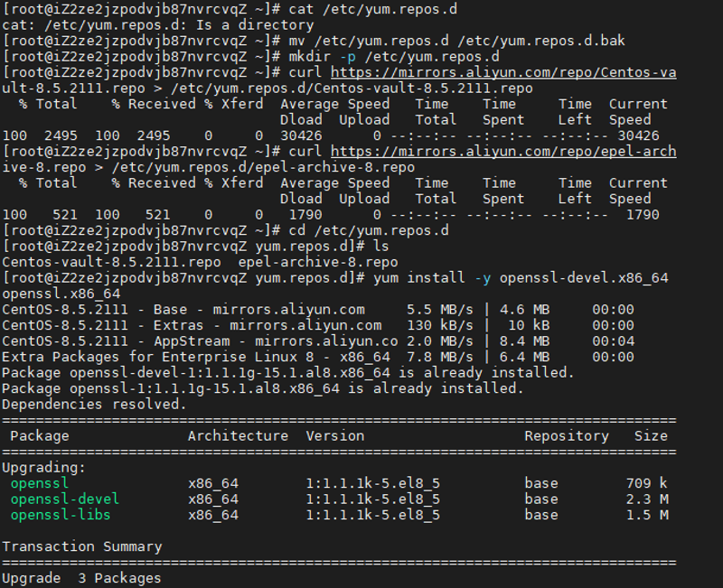Select the 'mkdir -p /etc/yum.repos.d' command
Image resolution: width=723 pixels, height=588 pixels.
pos(394,57)
